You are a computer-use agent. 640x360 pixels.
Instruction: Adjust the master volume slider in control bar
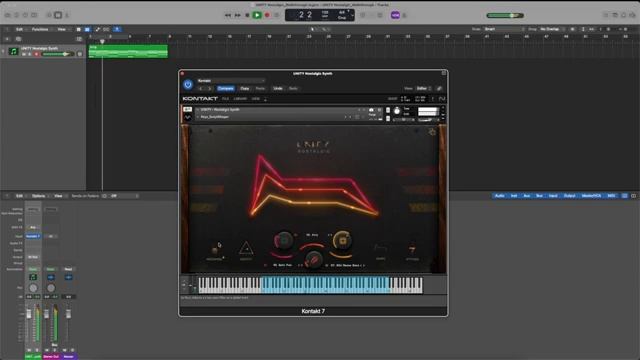pos(505,16)
